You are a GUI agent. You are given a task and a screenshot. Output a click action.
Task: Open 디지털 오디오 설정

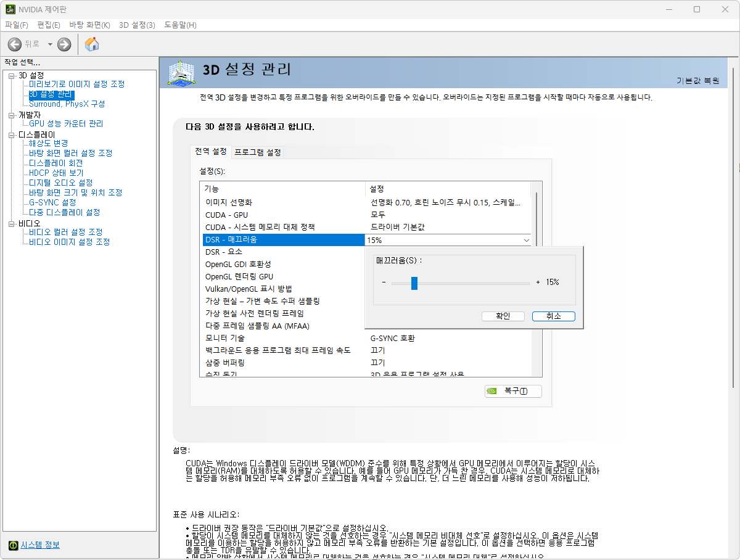(60, 183)
